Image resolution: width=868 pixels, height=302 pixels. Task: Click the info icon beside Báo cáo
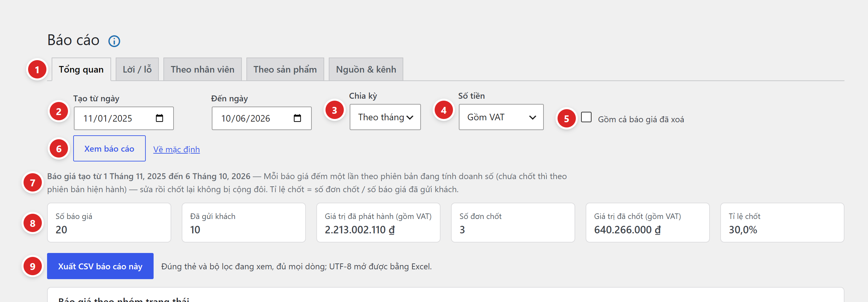tap(114, 41)
